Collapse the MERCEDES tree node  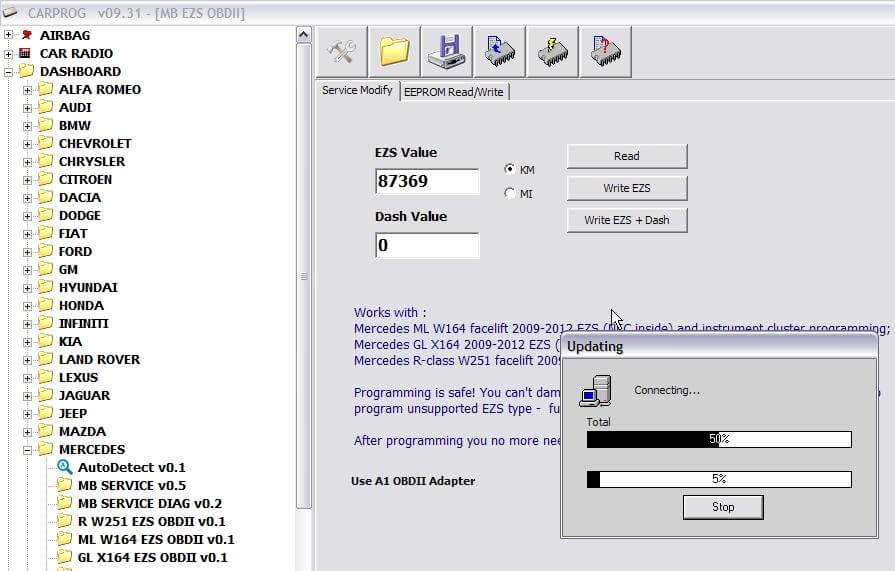tap(27, 450)
